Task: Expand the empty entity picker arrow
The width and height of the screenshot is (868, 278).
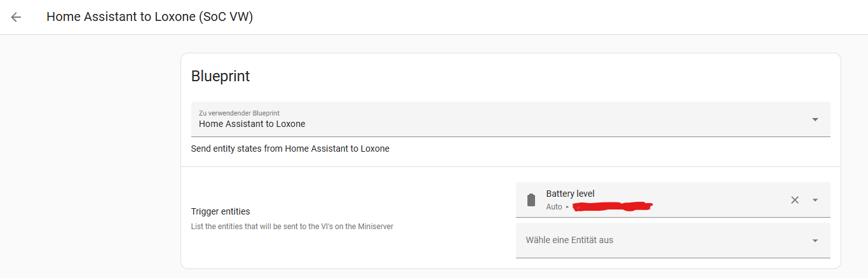Action: tap(815, 241)
